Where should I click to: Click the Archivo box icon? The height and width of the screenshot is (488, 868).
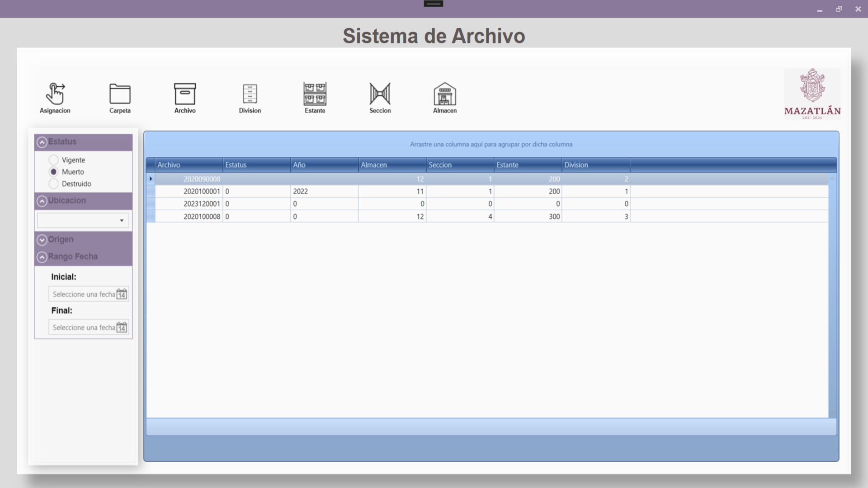point(184,94)
